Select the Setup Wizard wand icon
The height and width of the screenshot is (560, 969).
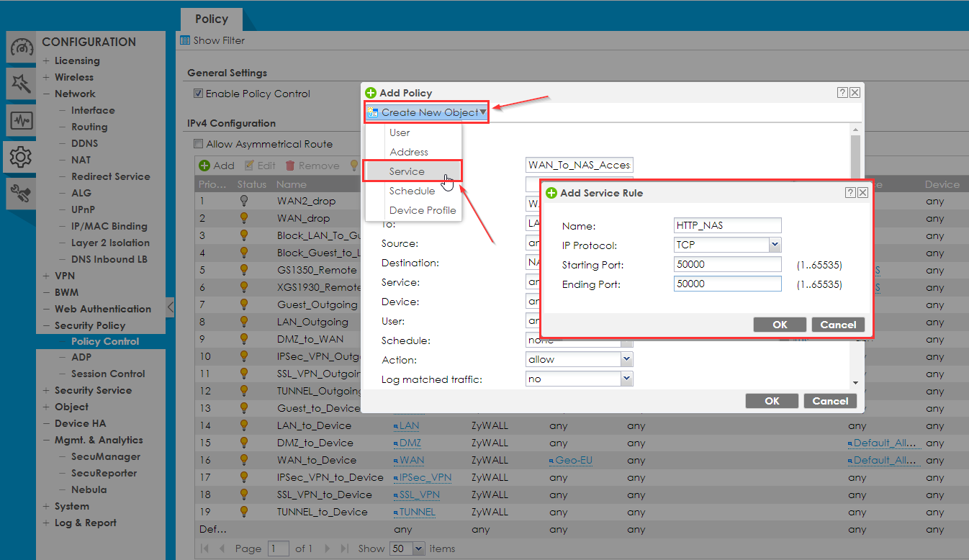tap(20, 83)
